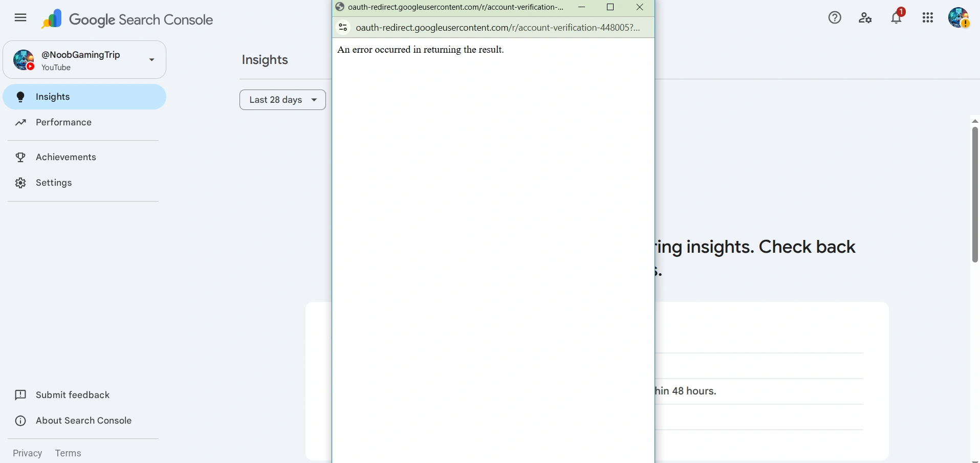Open the Help question mark icon
Screen dimensions: 980x463
[x=835, y=18]
